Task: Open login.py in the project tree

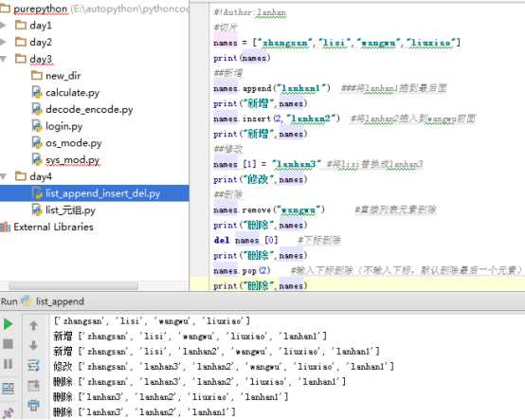Action: click(57, 126)
